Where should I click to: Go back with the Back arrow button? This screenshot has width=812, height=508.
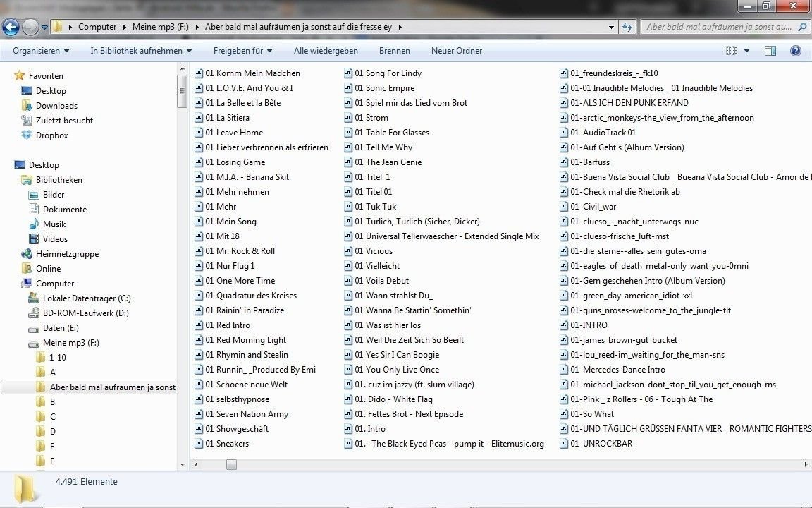click(x=11, y=27)
